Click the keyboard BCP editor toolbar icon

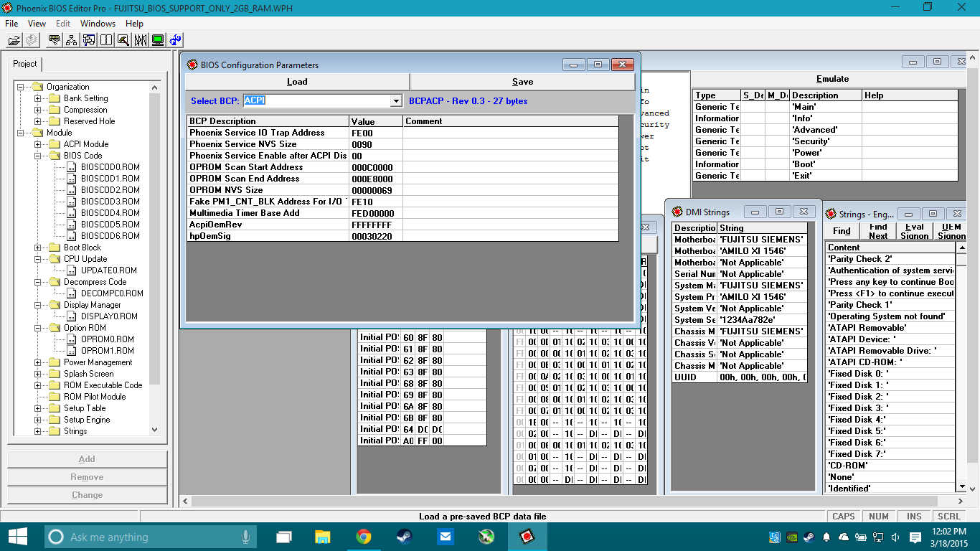(55, 40)
